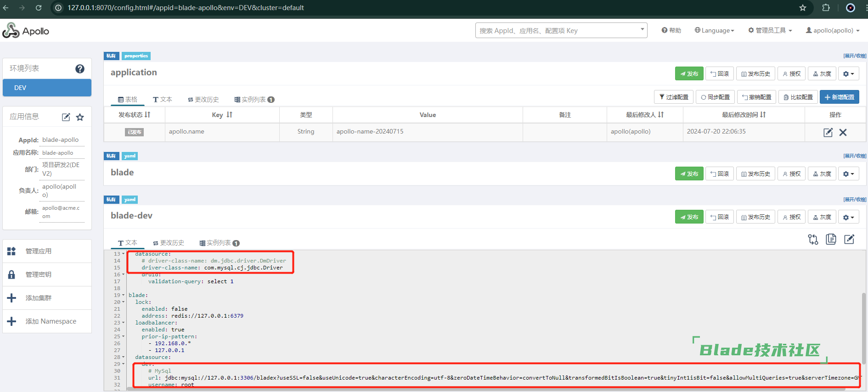This screenshot has width=868, height=392.
Task: Publish the blade-dev namespace
Action: click(x=689, y=217)
